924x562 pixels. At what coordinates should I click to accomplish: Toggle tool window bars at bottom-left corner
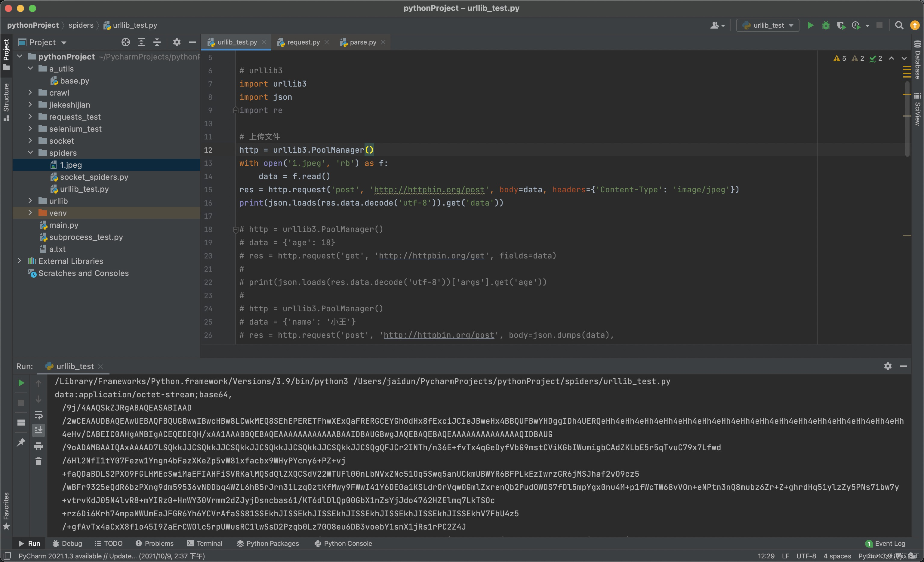pos(7,556)
